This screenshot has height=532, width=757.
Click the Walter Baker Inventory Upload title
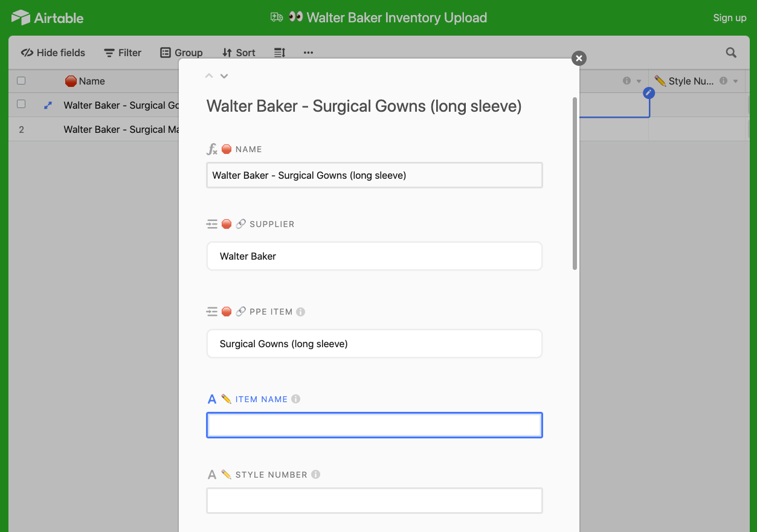pos(396,18)
